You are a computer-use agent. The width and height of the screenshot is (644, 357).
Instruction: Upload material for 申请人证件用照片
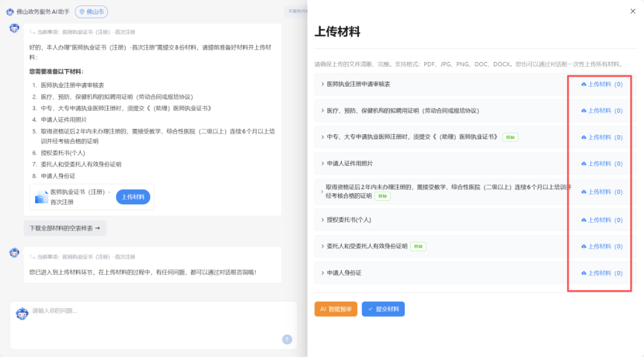602,164
